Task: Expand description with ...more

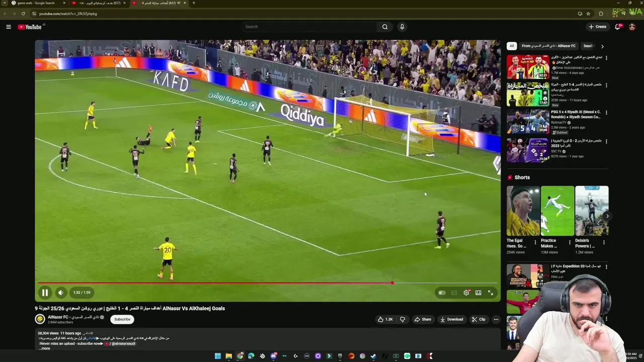Action: coord(44,348)
